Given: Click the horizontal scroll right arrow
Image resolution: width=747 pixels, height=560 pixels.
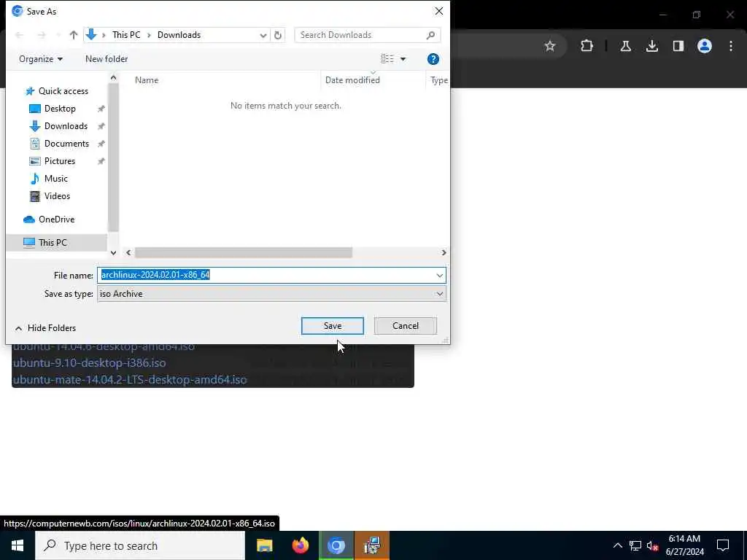Looking at the screenshot, I should pyautogui.click(x=444, y=252).
